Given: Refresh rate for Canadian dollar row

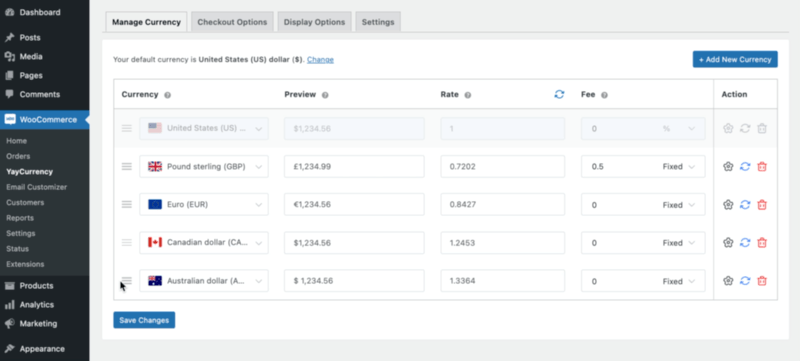Looking at the screenshot, I should [x=745, y=243].
